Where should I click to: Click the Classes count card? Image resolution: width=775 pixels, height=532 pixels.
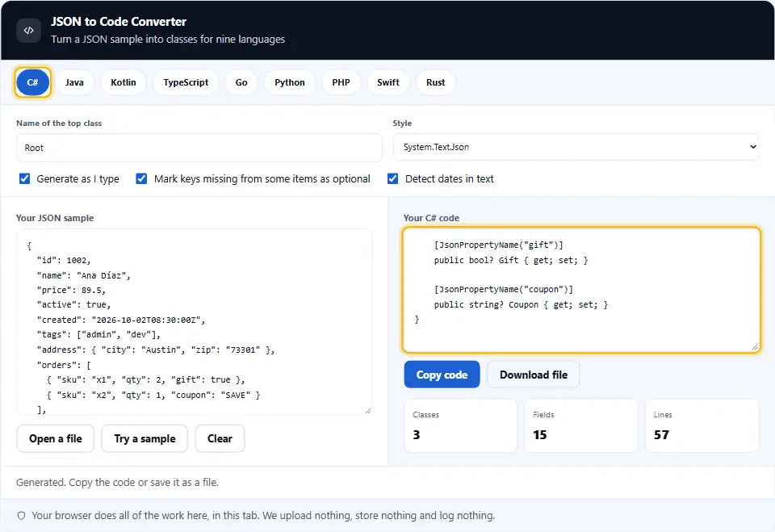pos(461,425)
